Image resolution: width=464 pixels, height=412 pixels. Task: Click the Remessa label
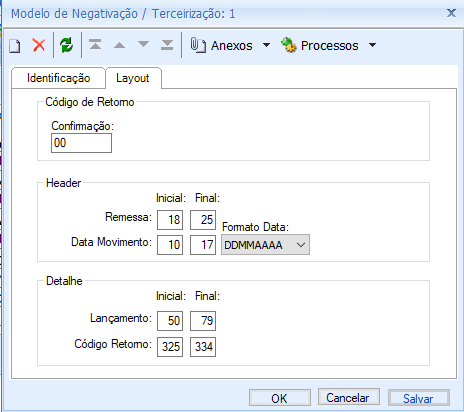click(128, 217)
